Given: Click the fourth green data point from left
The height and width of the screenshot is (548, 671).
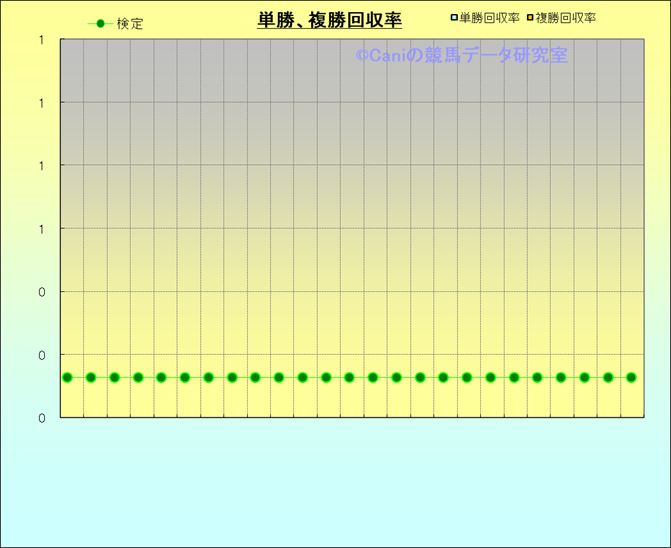Looking at the screenshot, I should (138, 377).
